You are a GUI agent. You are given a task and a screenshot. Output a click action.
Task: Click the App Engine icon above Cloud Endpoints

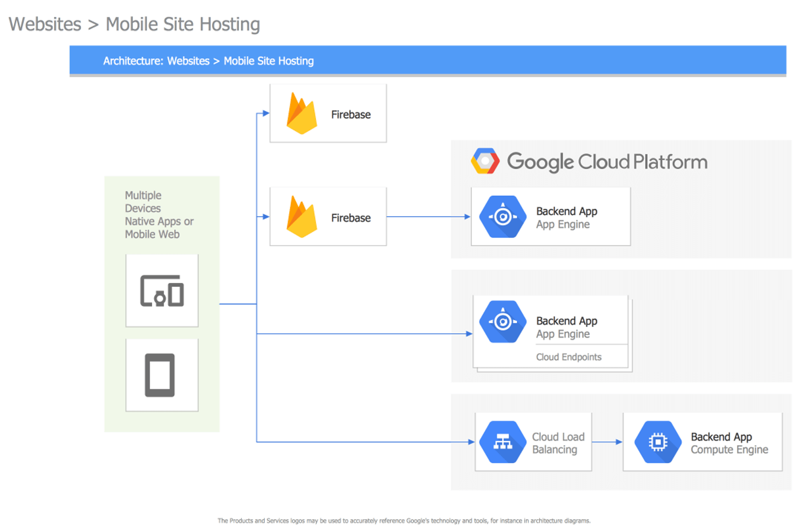click(502, 321)
